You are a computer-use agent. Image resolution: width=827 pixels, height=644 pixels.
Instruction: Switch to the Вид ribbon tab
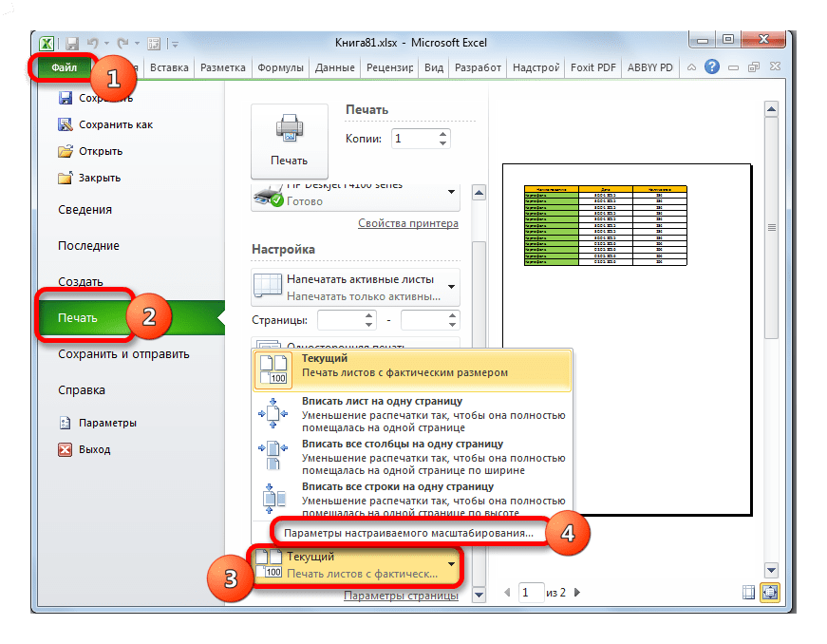tap(434, 67)
